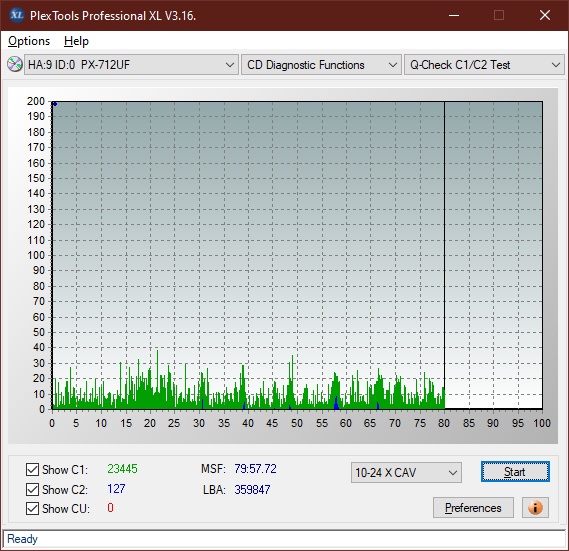
Task: Select the LBA value 359847
Action: 252,490
